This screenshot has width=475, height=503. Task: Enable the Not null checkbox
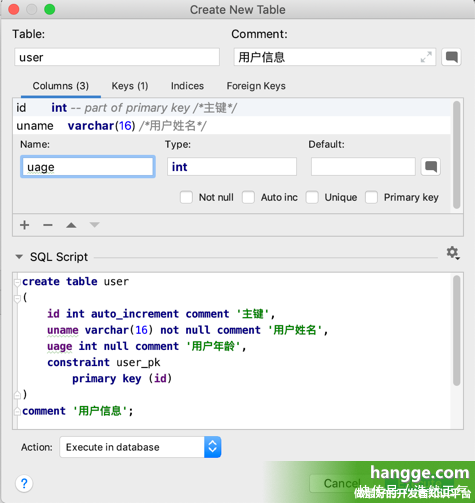(186, 197)
